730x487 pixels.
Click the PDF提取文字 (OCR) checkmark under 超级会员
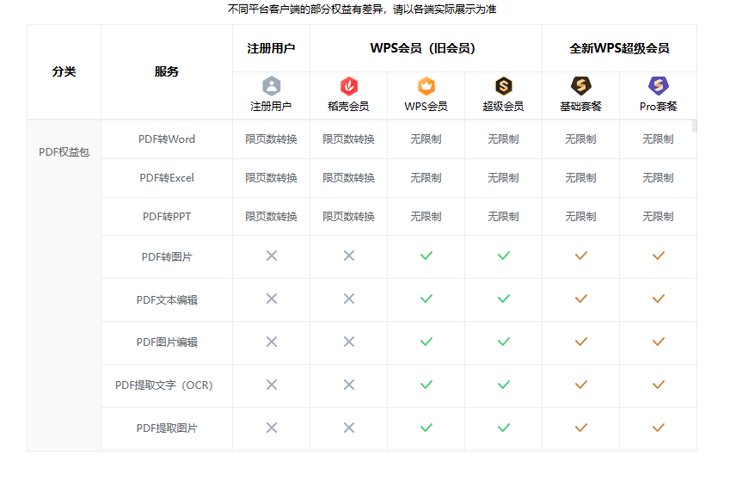(x=503, y=385)
